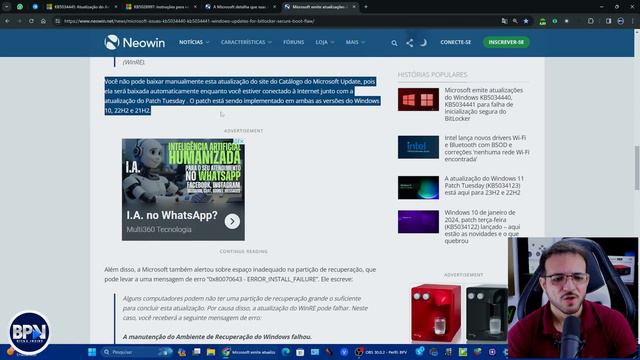Screen dimensions: 640x360
Task: Open the Notícias menu
Action: (x=194, y=42)
